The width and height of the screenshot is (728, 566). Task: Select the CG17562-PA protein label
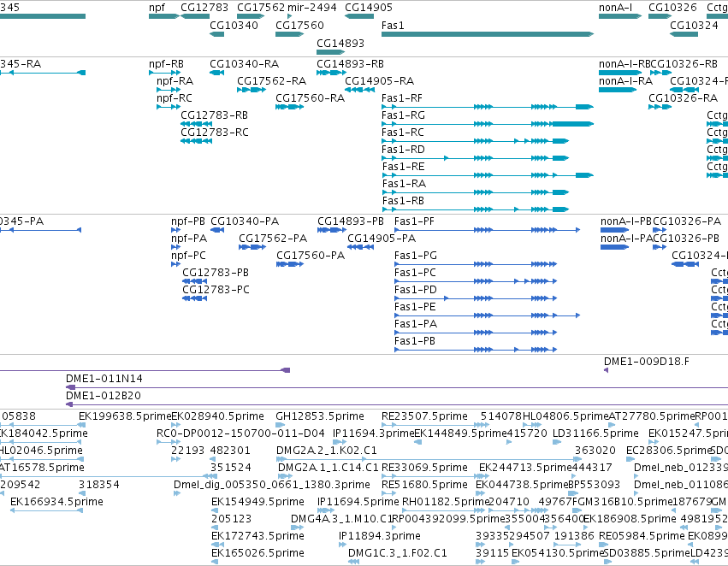pos(273,239)
